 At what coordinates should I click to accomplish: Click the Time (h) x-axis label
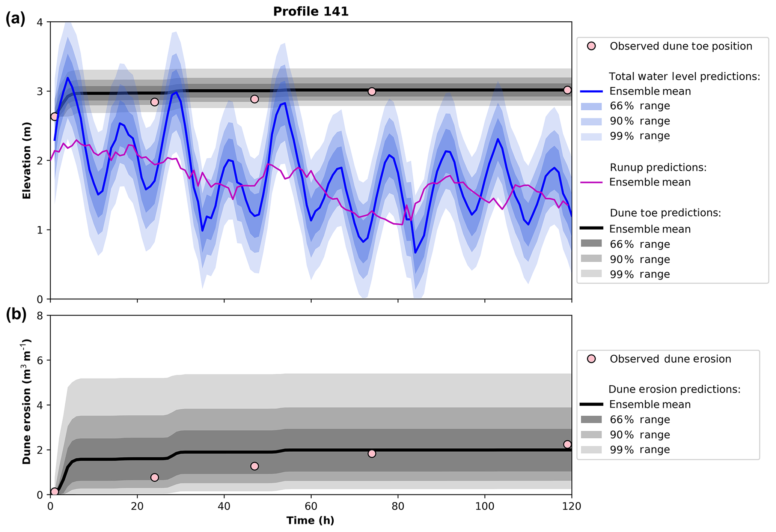[310, 521]
